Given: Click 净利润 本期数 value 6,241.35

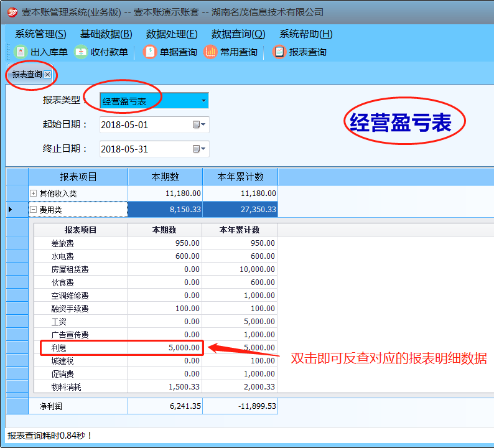Looking at the screenshot, I should (185, 406).
